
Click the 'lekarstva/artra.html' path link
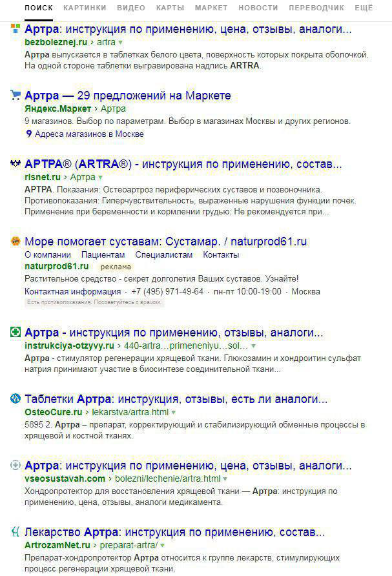click(130, 412)
